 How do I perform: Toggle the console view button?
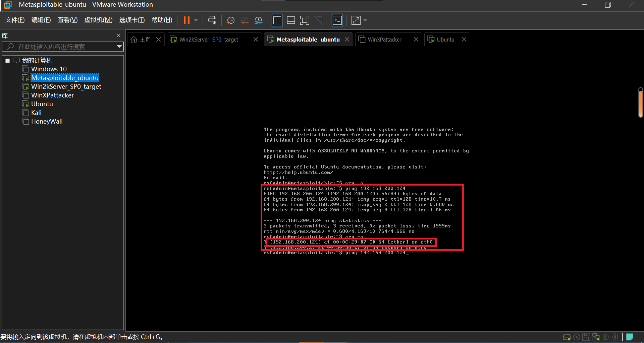(x=337, y=20)
